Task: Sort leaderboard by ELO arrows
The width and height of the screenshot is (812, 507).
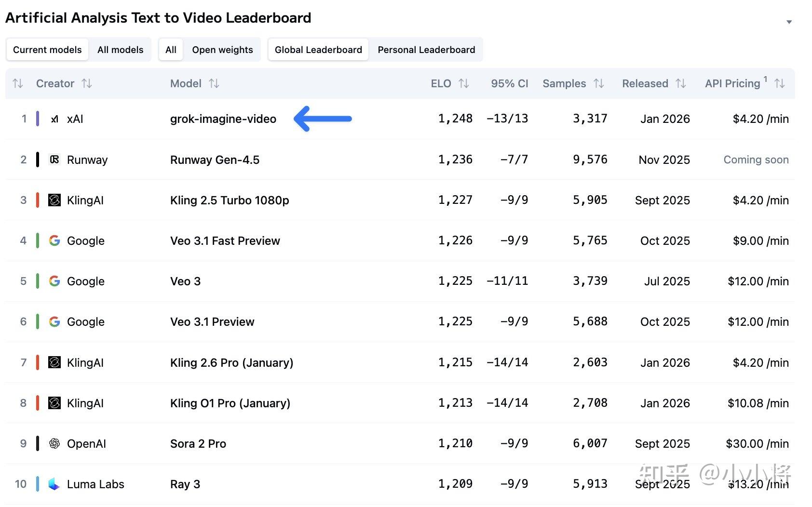Action: point(464,83)
